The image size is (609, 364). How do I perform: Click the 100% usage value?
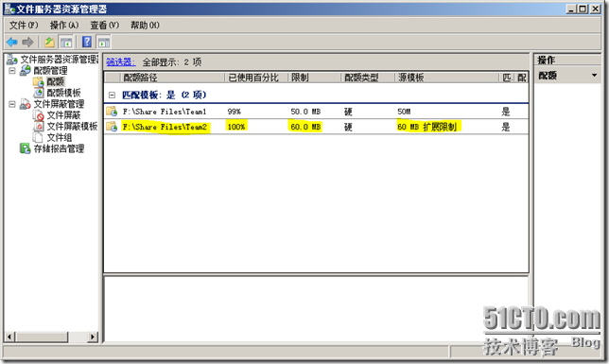(236, 127)
